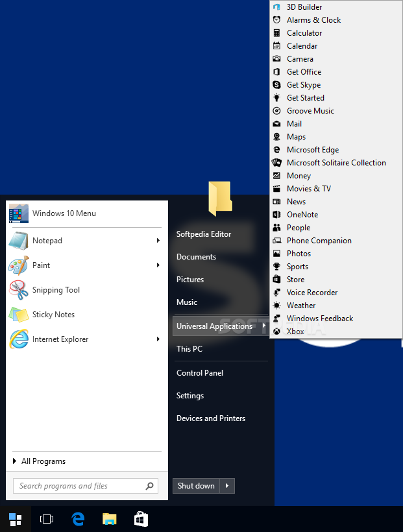Open the Windows Feedback icon

click(276, 319)
